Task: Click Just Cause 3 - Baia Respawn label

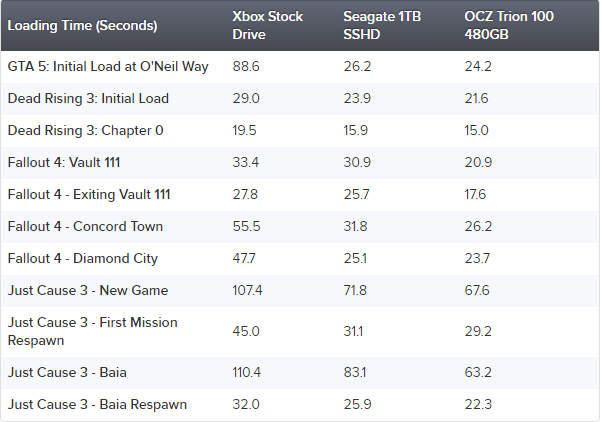Action: [97, 405]
